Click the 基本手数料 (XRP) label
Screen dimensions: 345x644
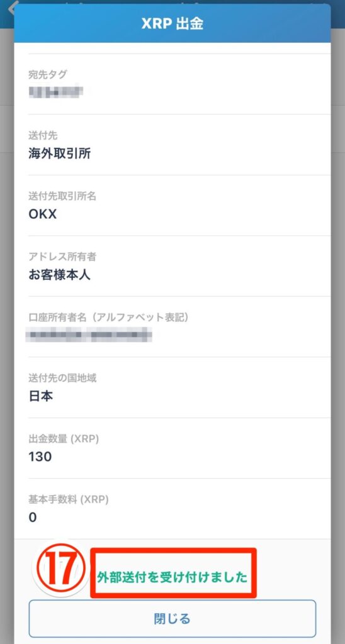click(x=68, y=499)
